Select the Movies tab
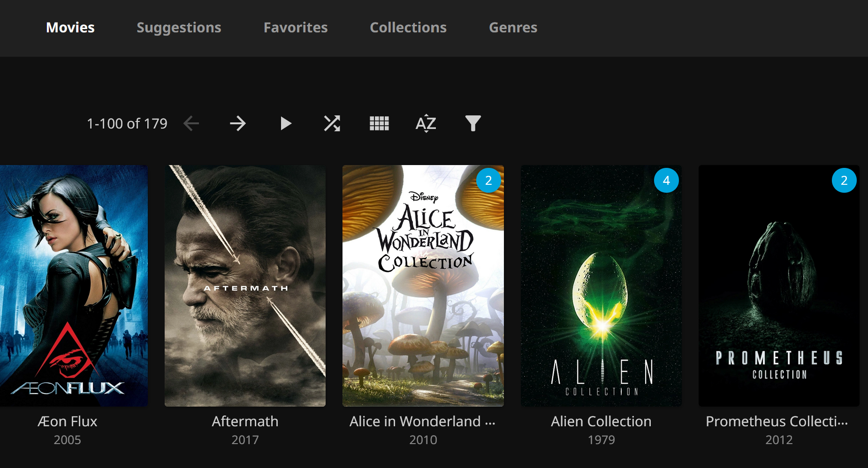This screenshot has height=468, width=868. pyautogui.click(x=70, y=28)
